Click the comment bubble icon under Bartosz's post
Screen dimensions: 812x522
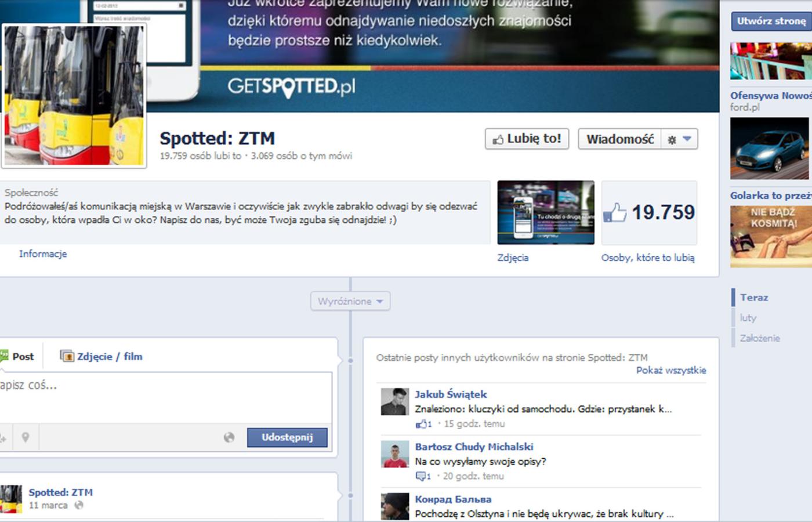[420, 476]
